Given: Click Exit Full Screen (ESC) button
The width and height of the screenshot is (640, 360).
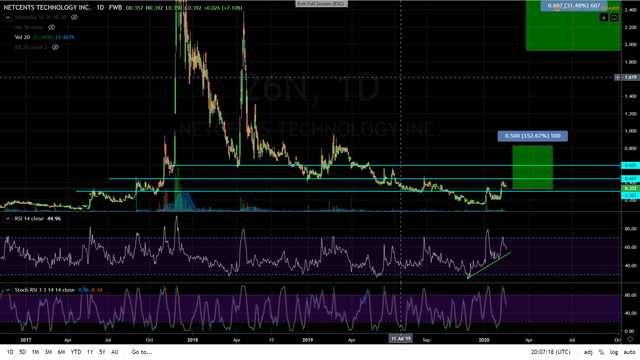Looking at the screenshot, I should point(321,4).
